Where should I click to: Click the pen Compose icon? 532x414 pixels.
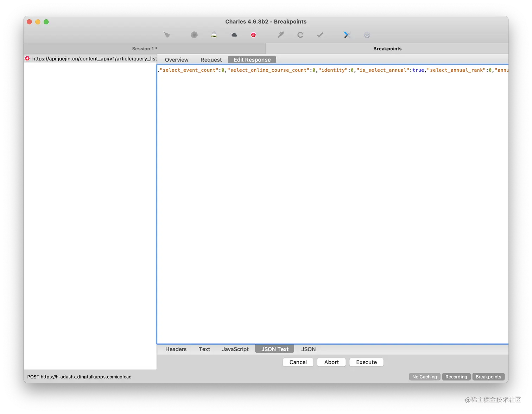[x=280, y=35]
